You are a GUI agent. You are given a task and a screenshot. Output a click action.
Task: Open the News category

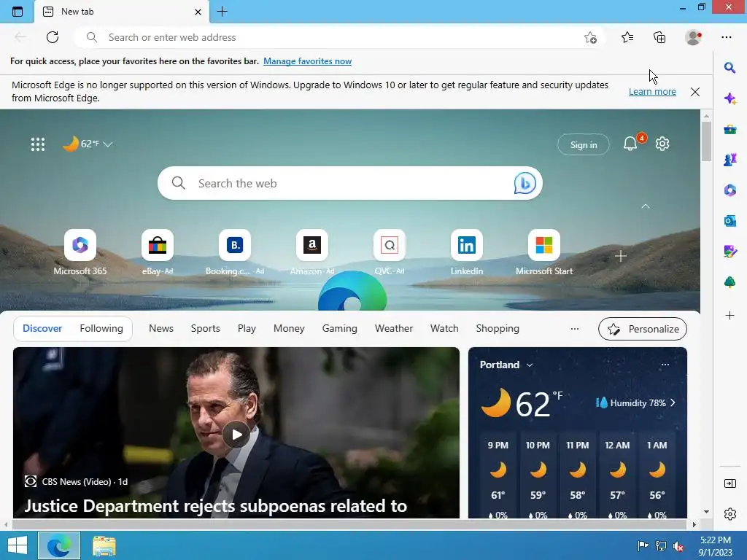[x=161, y=329]
